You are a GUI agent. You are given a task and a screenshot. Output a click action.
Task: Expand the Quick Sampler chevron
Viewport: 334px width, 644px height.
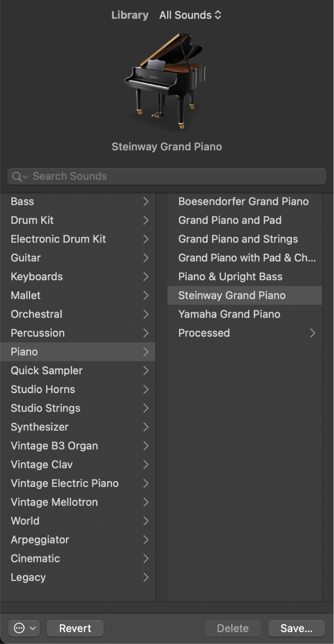(146, 371)
